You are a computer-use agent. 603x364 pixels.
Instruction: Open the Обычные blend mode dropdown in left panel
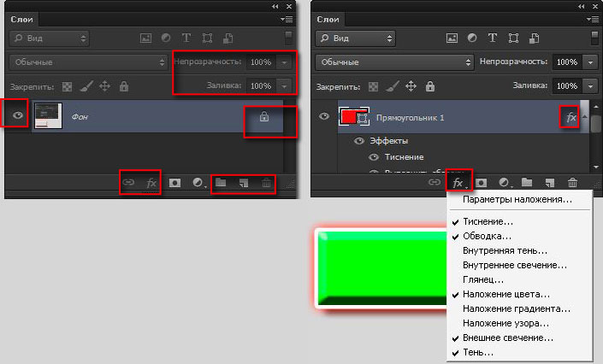[x=89, y=62]
